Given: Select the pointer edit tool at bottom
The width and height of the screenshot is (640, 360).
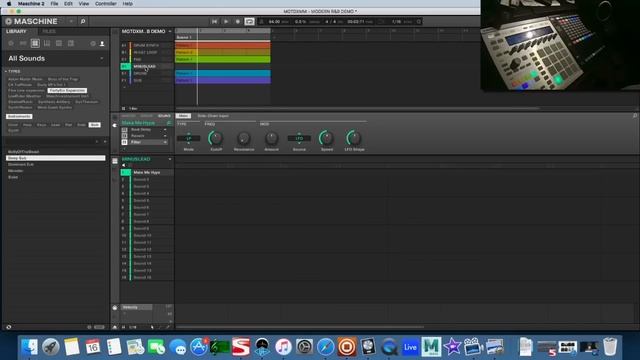Looking at the screenshot, I should 152,327.
